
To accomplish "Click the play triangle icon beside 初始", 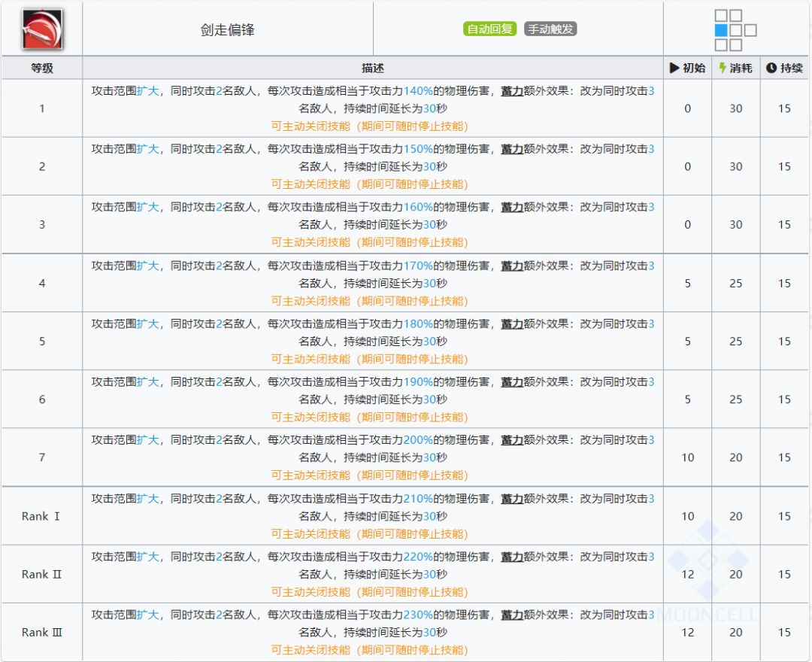I will (x=674, y=68).
